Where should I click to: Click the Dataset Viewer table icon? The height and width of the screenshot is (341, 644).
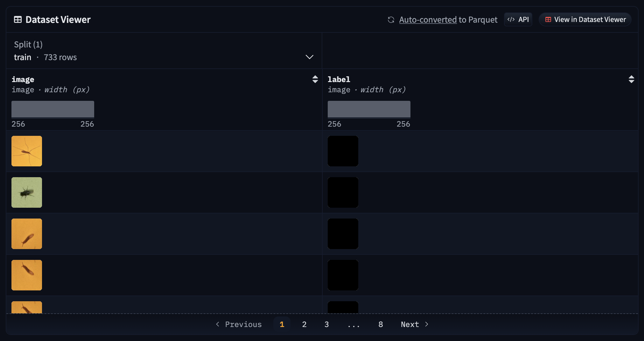18,20
